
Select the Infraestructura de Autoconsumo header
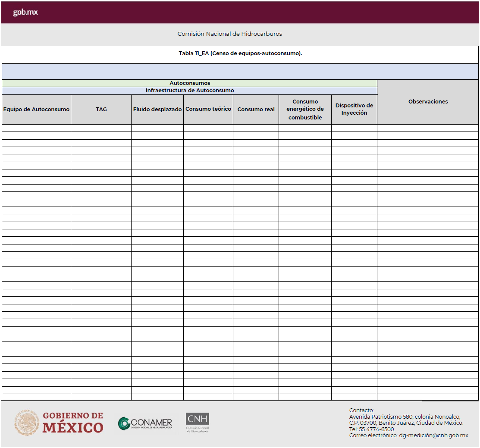[189, 91]
